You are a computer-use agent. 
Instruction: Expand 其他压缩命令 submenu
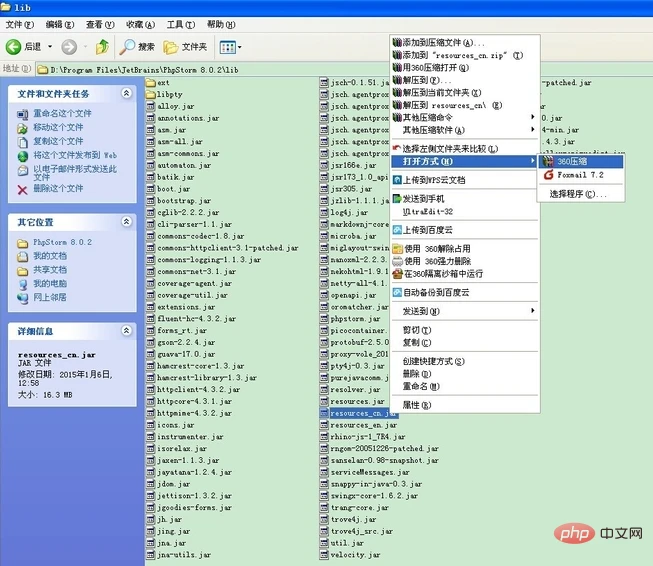coord(464,117)
